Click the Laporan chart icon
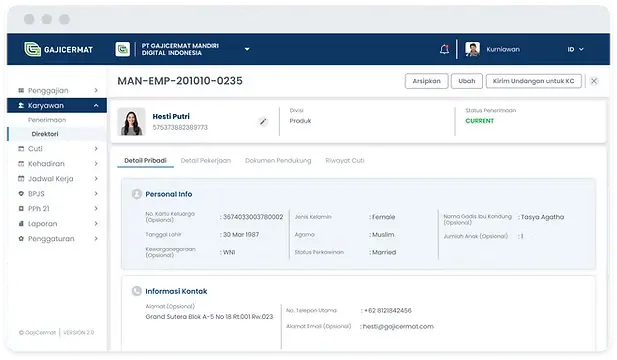The image size is (617, 360). coord(21,223)
